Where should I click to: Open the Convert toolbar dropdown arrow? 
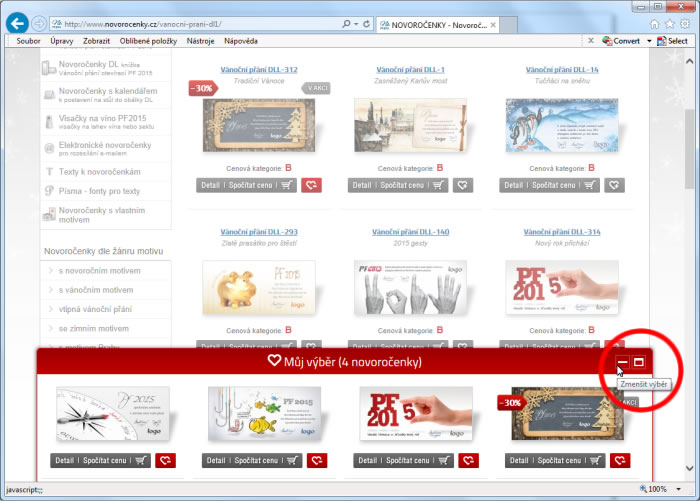tap(649, 41)
